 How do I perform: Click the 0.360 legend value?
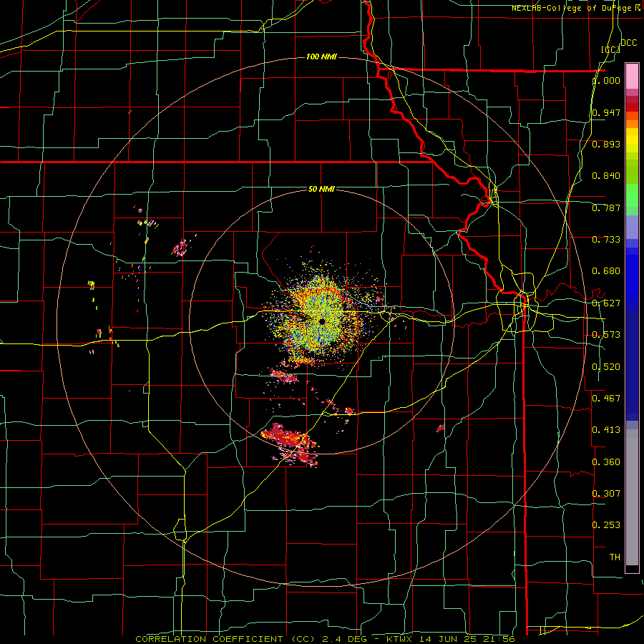click(x=606, y=462)
